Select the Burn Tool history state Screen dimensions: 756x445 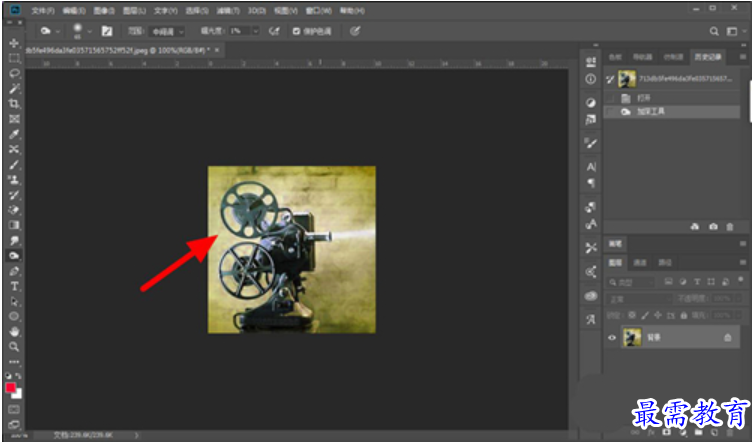(x=672, y=112)
